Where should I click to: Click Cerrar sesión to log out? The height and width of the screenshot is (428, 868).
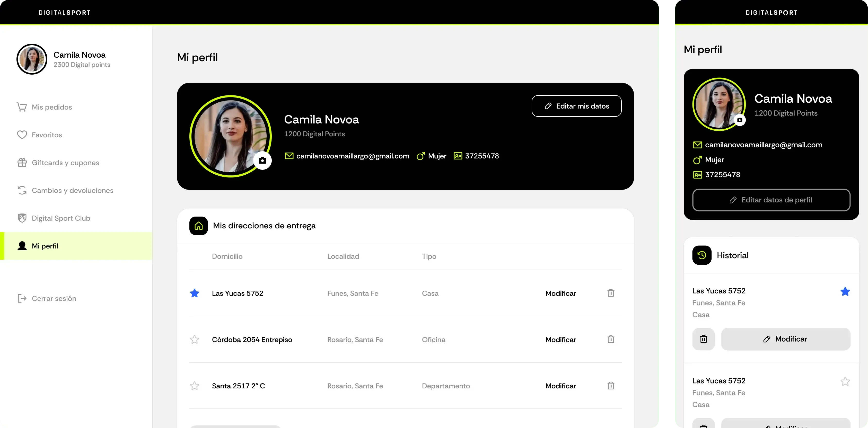click(54, 298)
